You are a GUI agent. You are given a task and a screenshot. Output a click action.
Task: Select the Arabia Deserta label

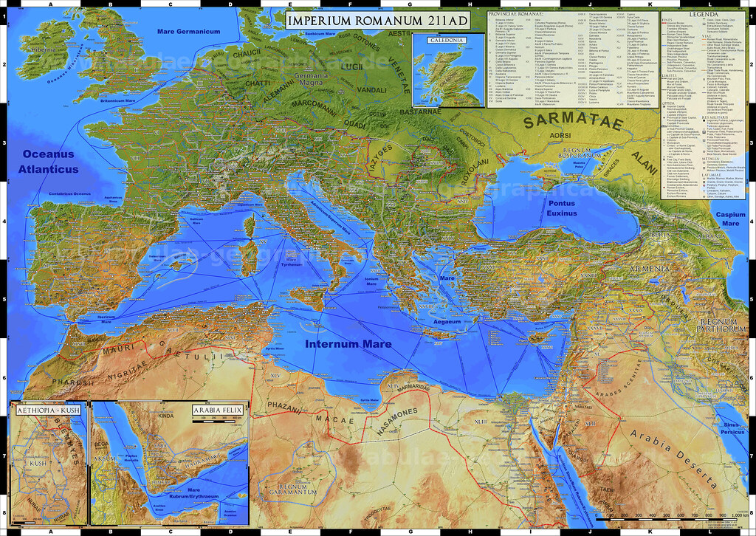pos(675,458)
